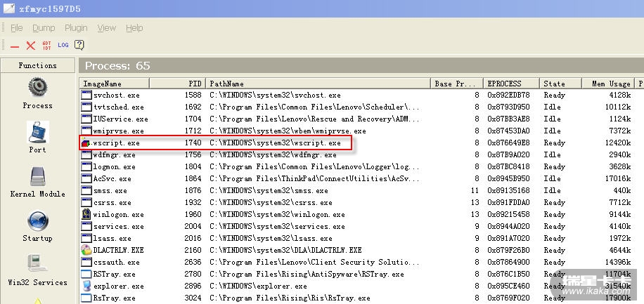Click PID 3024 of RsTray.exe
The width and height of the screenshot is (644, 304).
[193, 298]
